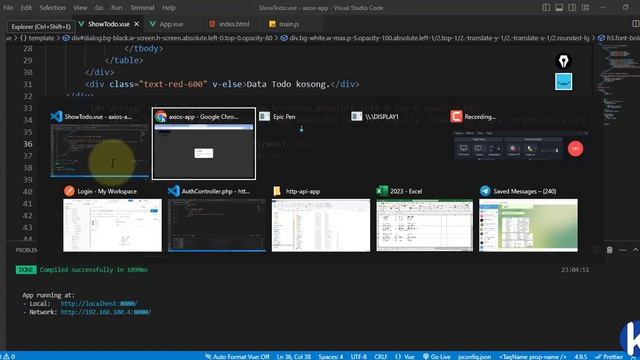Click Ln 36, Col 38 status entry
The height and width of the screenshot is (360, 640).
pyautogui.click(x=294, y=356)
